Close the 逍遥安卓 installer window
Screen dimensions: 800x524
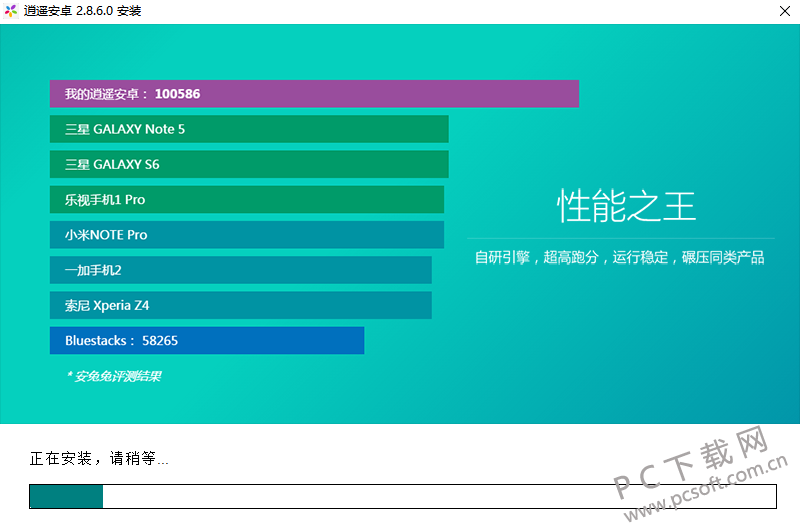785,11
